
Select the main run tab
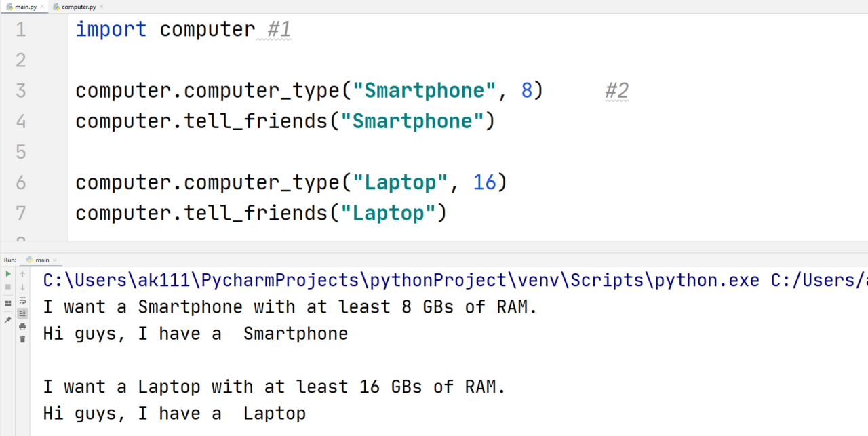tap(42, 260)
